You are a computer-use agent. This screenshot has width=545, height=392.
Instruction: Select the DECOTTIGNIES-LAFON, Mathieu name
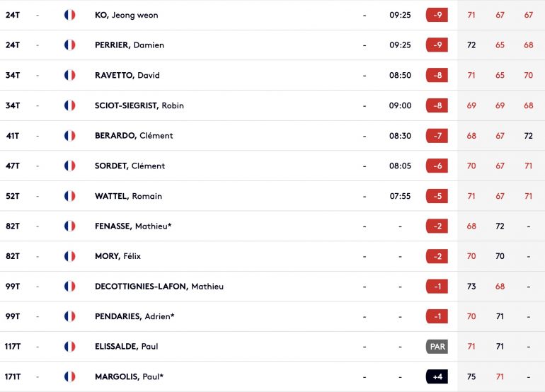[159, 287]
